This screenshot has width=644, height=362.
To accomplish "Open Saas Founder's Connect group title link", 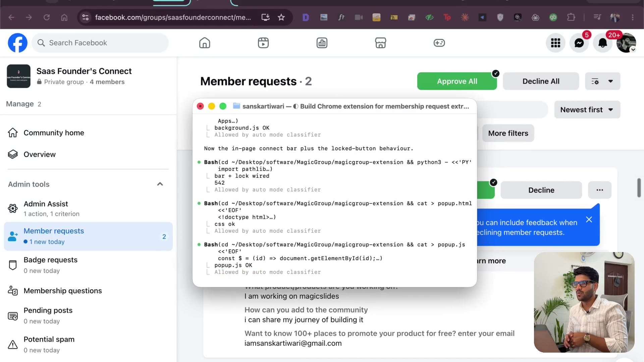I will click(84, 71).
